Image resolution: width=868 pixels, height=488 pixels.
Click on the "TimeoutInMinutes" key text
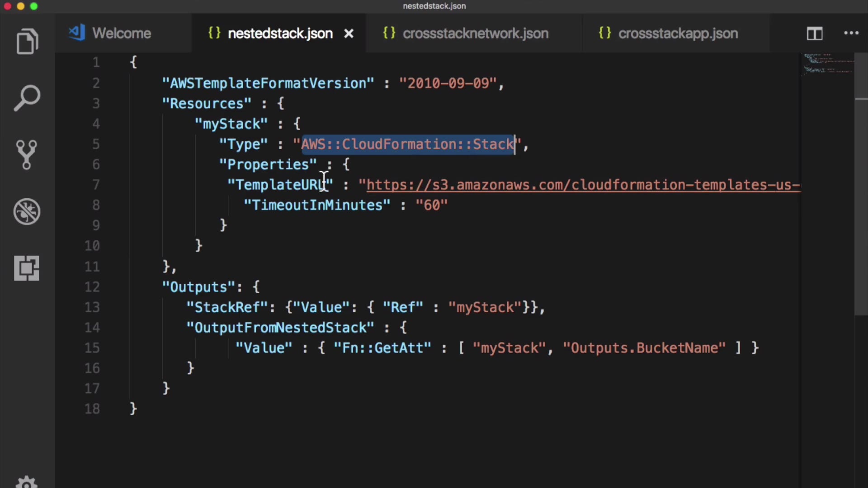316,205
